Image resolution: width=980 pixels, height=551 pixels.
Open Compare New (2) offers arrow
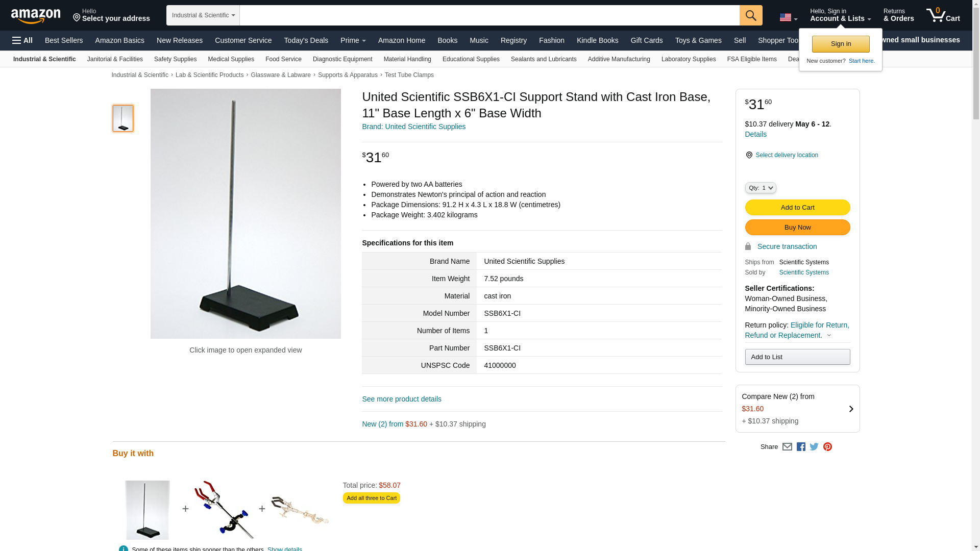pos(851,409)
